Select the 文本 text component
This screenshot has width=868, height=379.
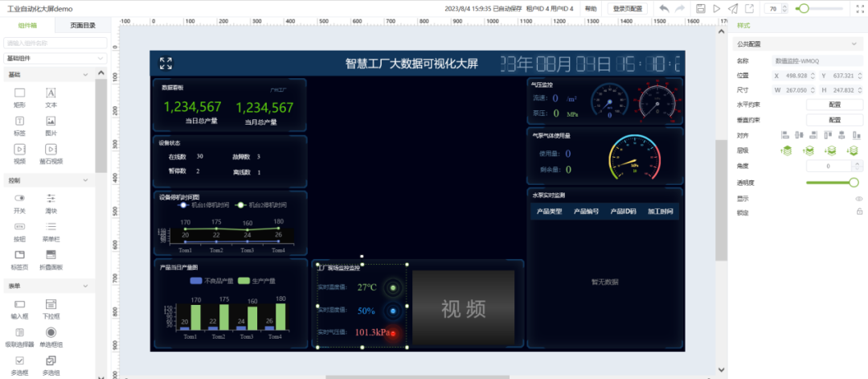tap(51, 97)
